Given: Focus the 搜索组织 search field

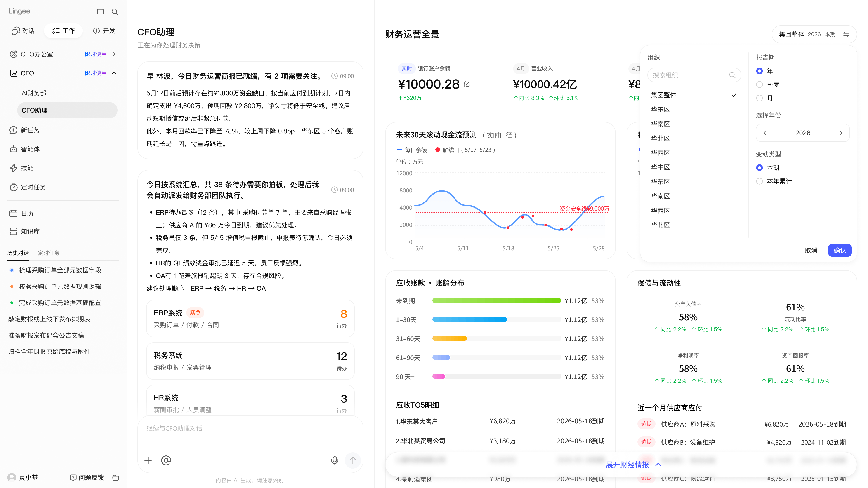Looking at the screenshot, I should [694, 75].
